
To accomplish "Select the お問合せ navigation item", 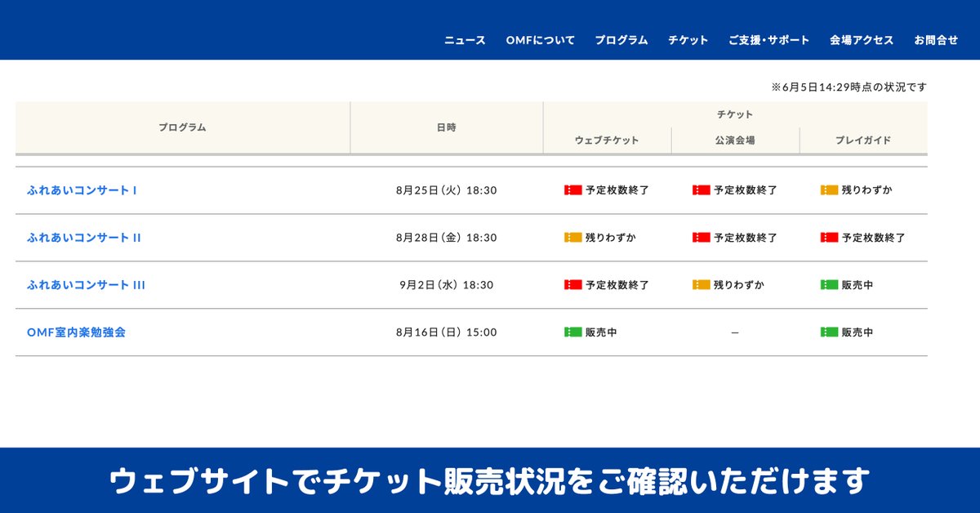I will 936,40.
